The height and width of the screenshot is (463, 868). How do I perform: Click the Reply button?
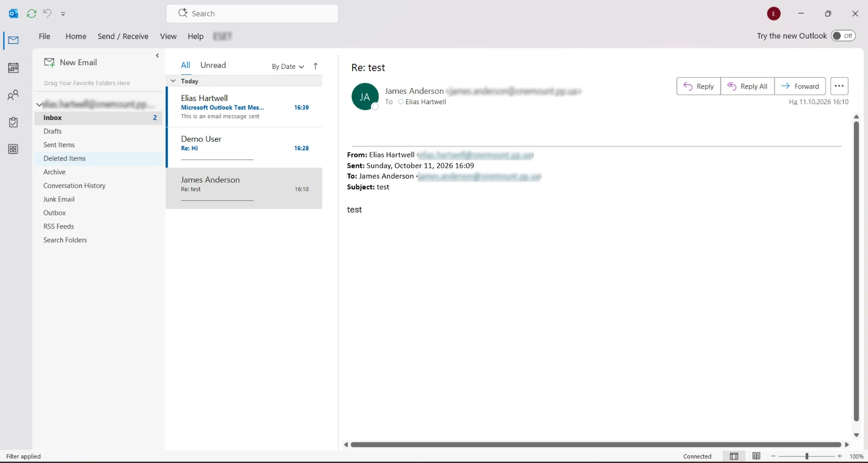click(699, 86)
